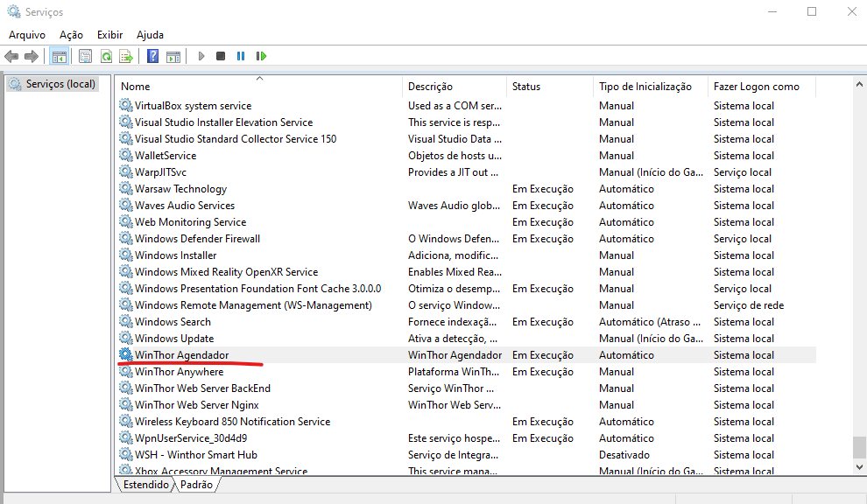This screenshot has height=504, width=867.
Task: Click gear icon of Waves Audio Services
Action: pos(126,205)
